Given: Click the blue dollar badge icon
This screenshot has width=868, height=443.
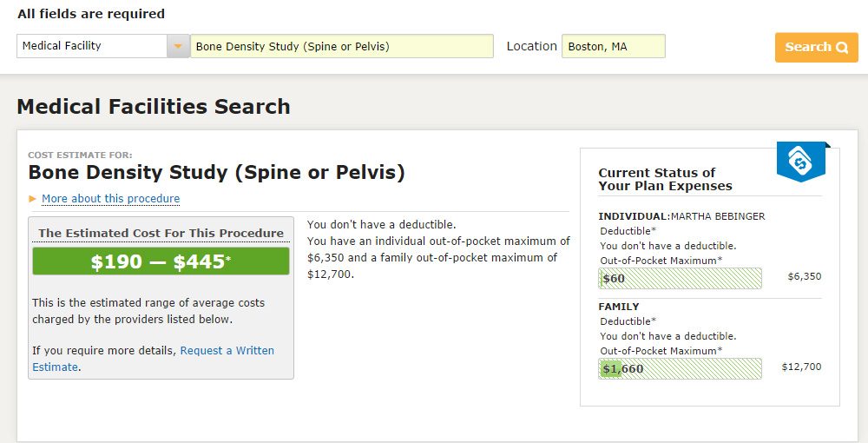Looking at the screenshot, I should [x=800, y=161].
